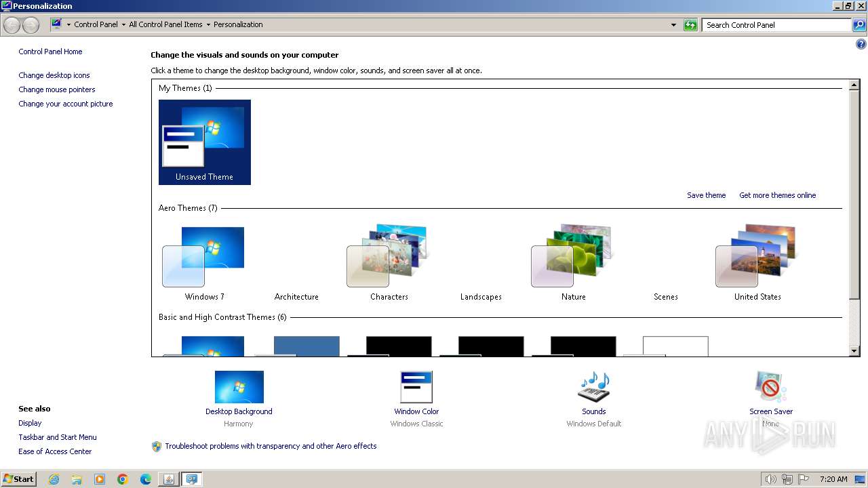Screen dimensions: 868x488
Task: Open the volume speaker tray icon
Action: pos(770,479)
